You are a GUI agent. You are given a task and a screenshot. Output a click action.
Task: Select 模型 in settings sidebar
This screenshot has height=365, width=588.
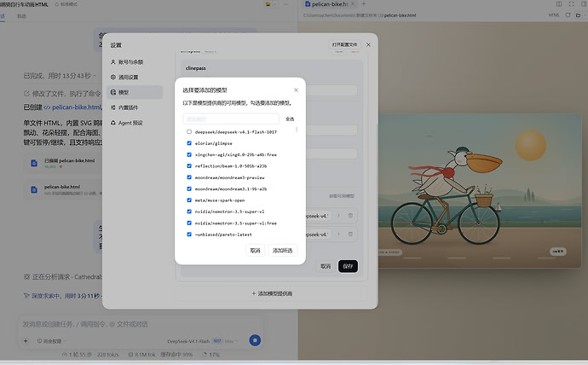[135, 92]
